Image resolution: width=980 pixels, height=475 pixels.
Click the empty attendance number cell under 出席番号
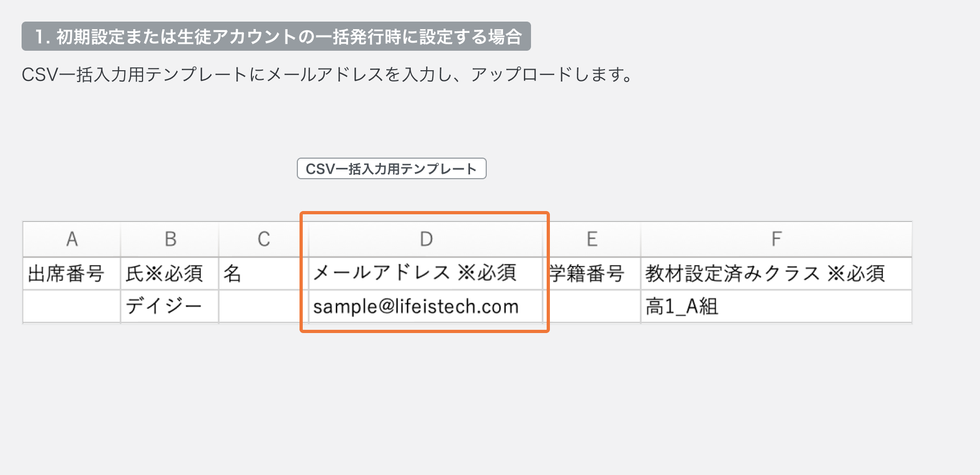pyautogui.click(x=71, y=307)
